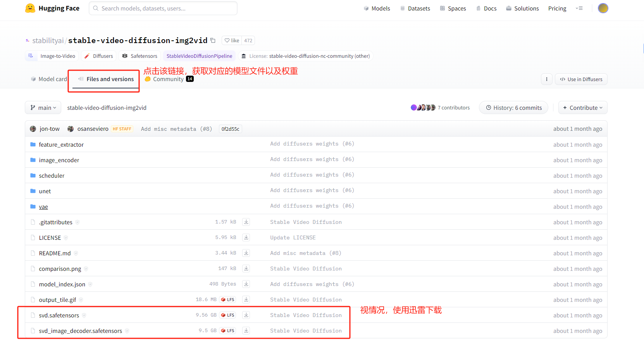Click the Diffusers tag
Viewport: 644px width, 343px height.
[98, 56]
